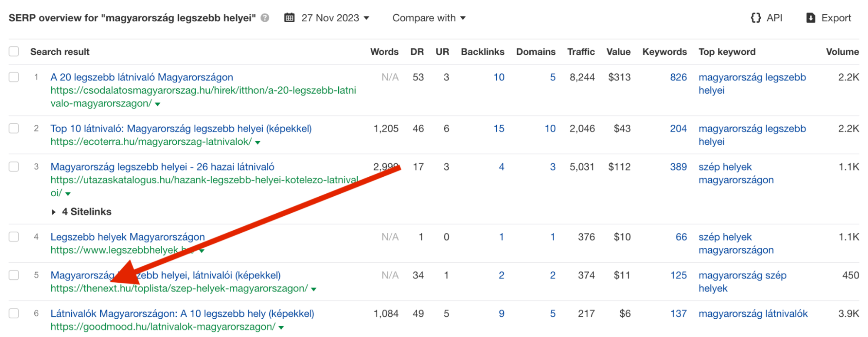Click volume 450 in result 5
The image size is (868, 337).
coord(851,275)
